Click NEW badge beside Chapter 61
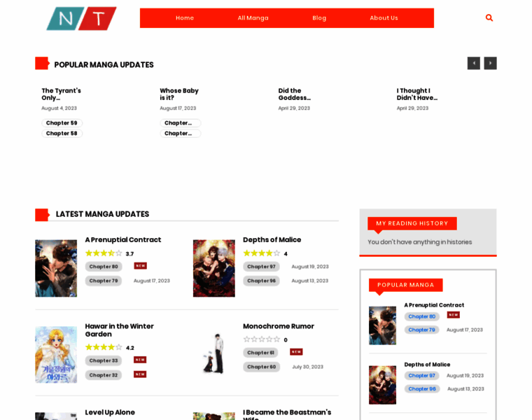The height and width of the screenshot is (420, 532). pyautogui.click(x=296, y=352)
